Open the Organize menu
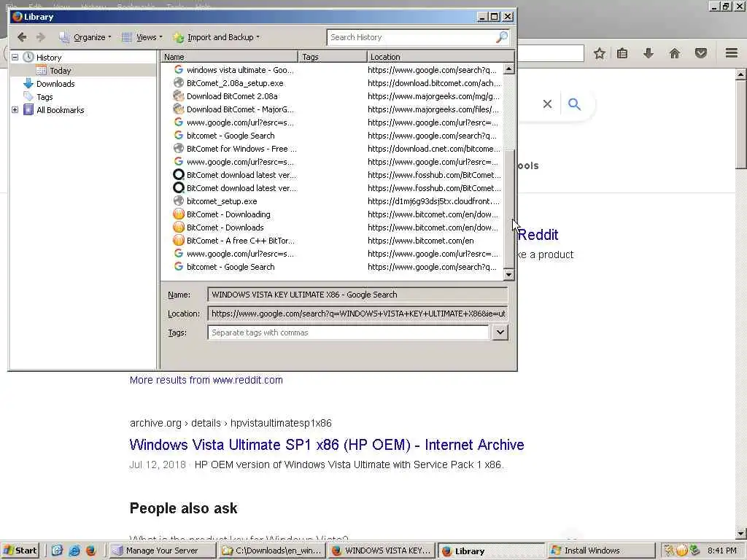 pyautogui.click(x=85, y=37)
